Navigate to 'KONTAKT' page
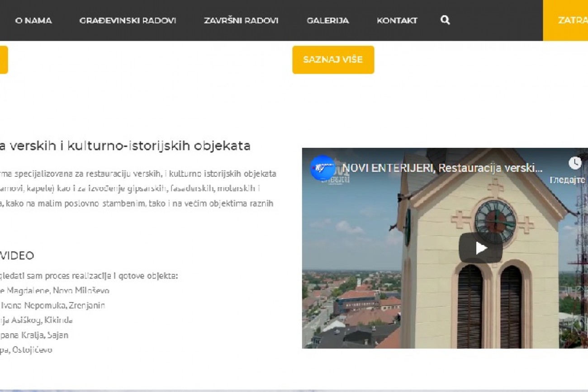Screen dimensions: 588x392 click(397, 20)
